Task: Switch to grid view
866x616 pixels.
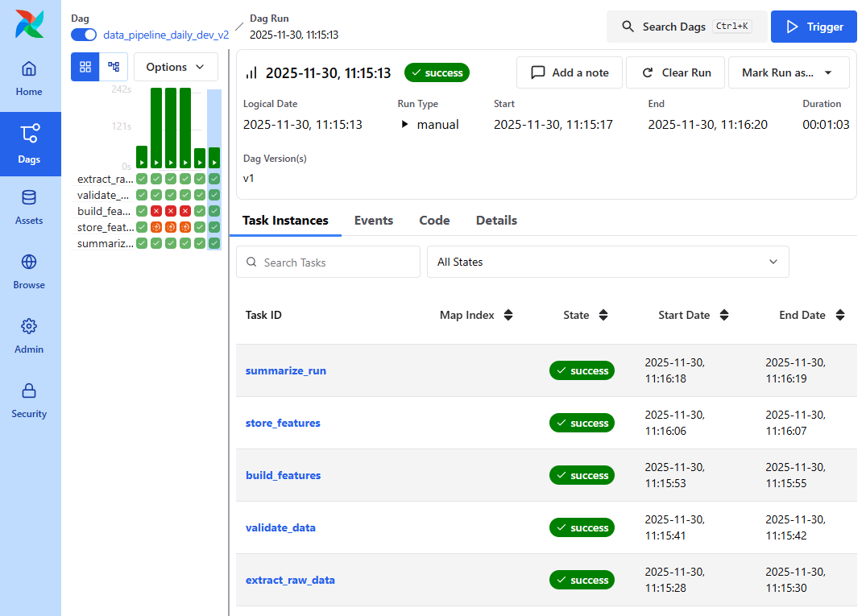Action: pyautogui.click(x=85, y=67)
